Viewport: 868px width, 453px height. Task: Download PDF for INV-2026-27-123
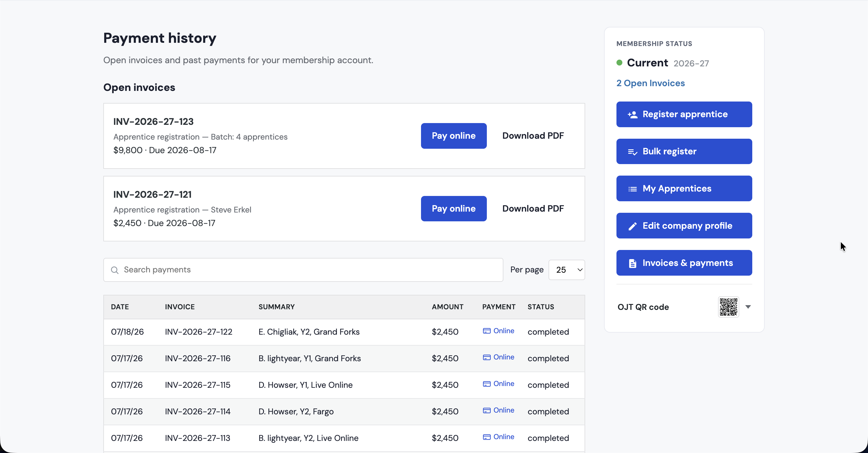(x=533, y=136)
